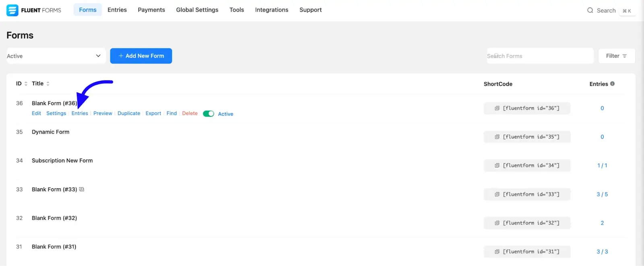The image size is (644, 266).
Task: Click the icon beside Blank Form (#33)
Action: coord(82,189)
